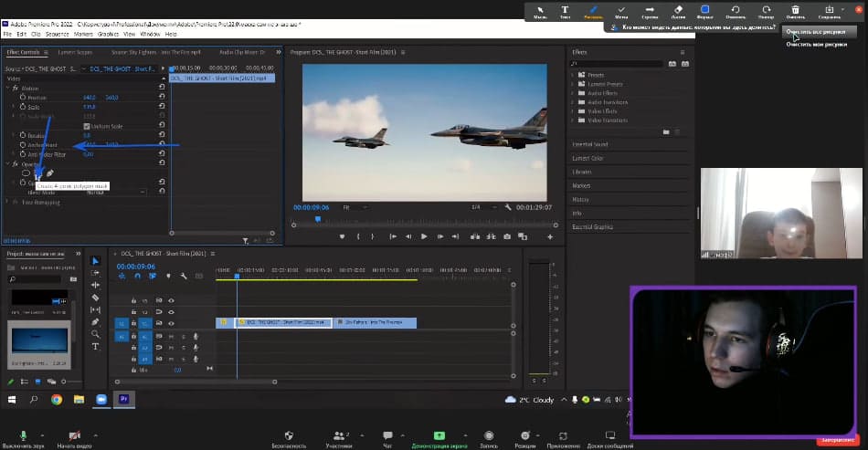Select the Sky Fighters clip on timeline
The width and height of the screenshot is (868, 450).
(375, 322)
